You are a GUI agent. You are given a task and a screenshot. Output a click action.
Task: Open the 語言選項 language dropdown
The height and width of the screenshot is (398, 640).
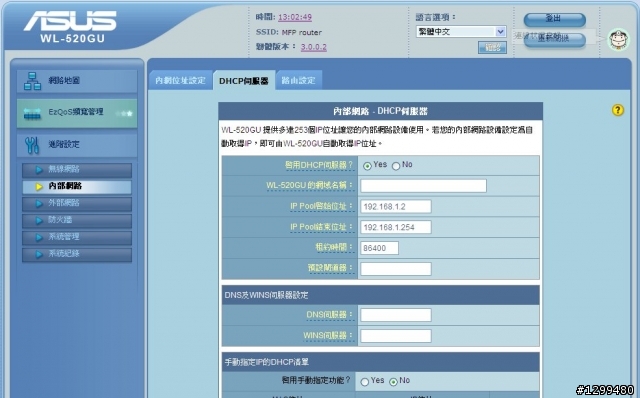[461, 31]
